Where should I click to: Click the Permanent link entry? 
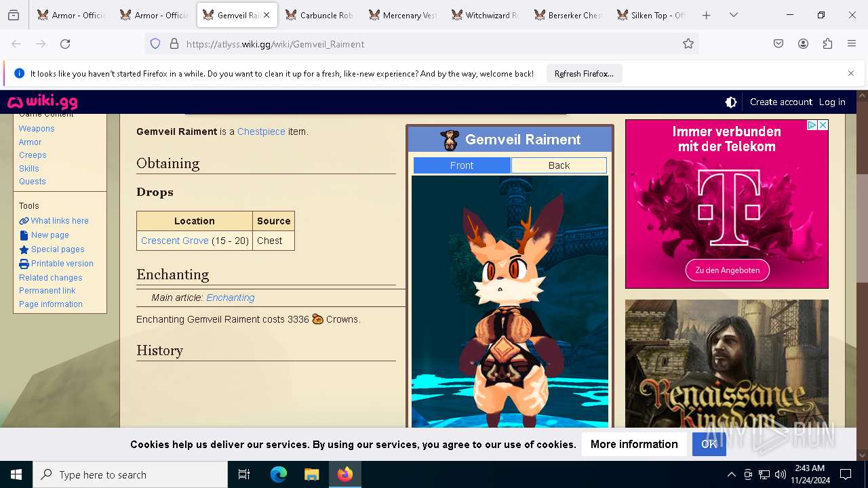47,291
